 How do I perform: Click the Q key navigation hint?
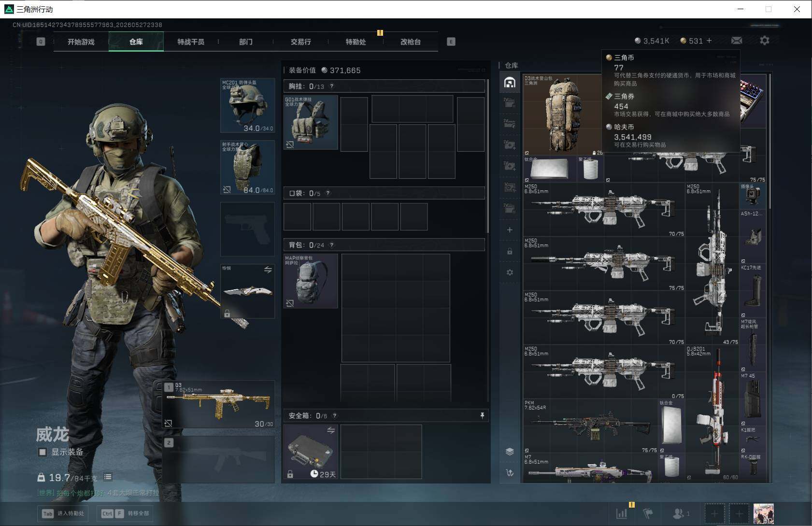[41, 42]
